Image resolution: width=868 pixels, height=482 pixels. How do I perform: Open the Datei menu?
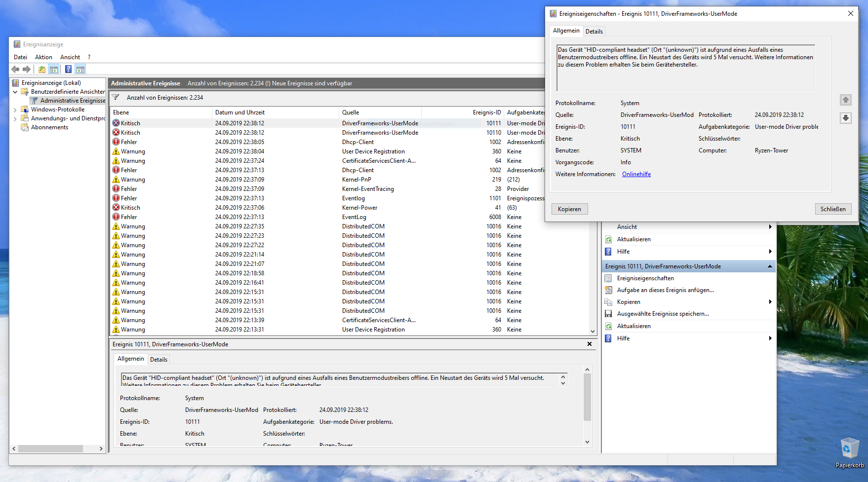coord(20,57)
